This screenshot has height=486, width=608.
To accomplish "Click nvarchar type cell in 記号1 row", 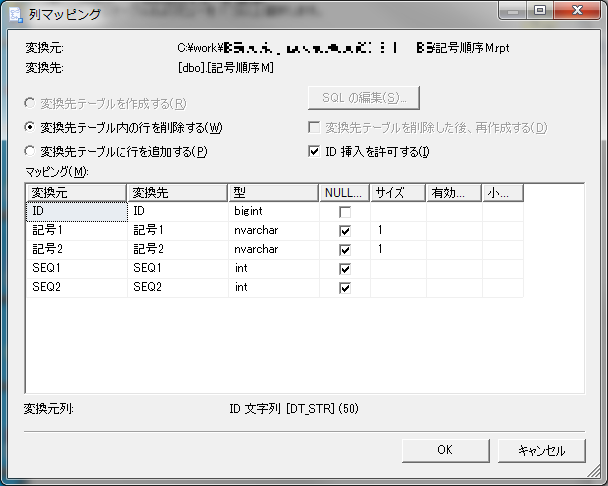I will pyautogui.click(x=274, y=230).
